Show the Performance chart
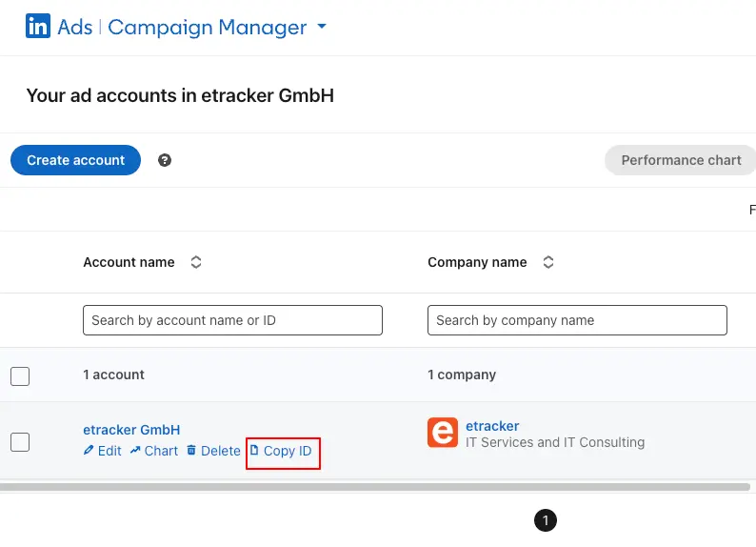 (x=680, y=160)
